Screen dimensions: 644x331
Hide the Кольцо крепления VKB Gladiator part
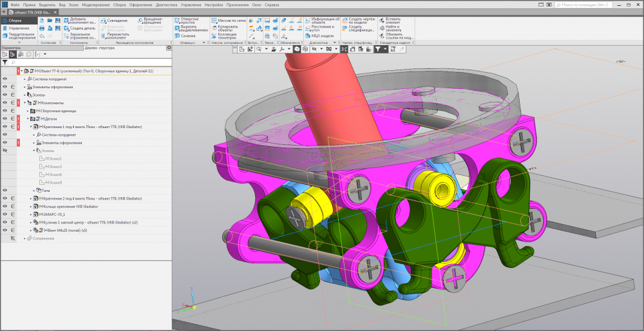point(5,207)
